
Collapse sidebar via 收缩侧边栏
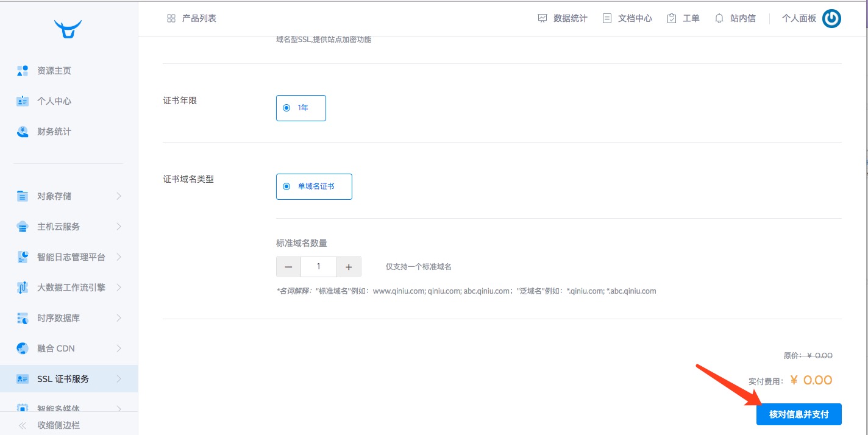click(58, 425)
